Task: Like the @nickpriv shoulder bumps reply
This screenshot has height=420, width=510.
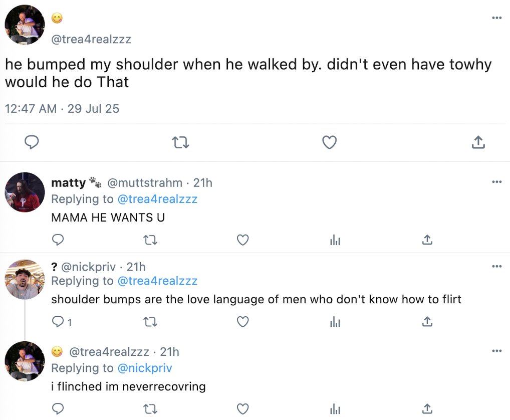Action: point(243,322)
